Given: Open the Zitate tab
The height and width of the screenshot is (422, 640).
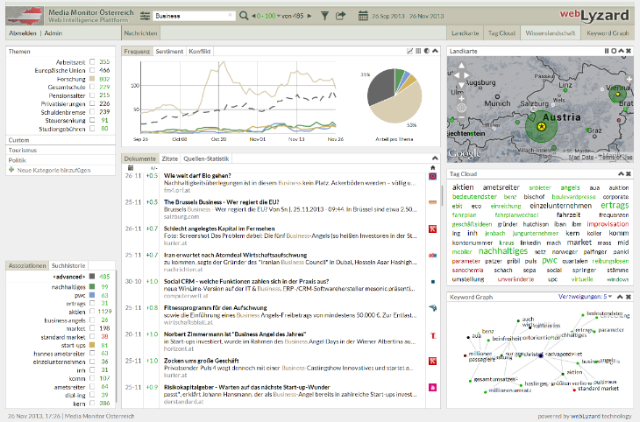Looking at the screenshot, I should pos(170,159).
